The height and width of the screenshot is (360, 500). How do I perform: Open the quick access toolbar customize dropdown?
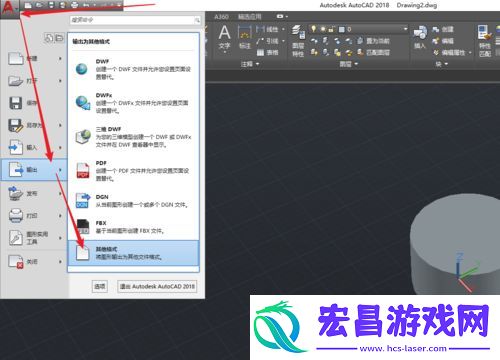(x=120, y=5)
